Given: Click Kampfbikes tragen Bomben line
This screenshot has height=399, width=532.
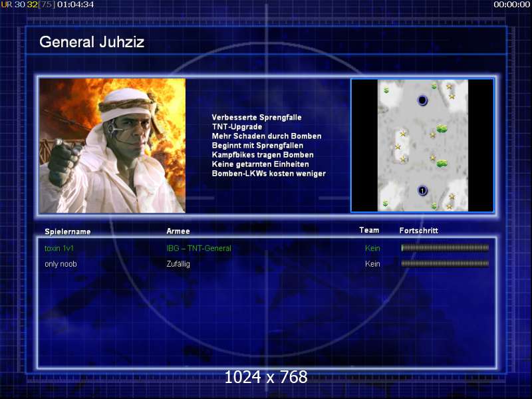Looking at the screenshot, I should click(263, 155).
